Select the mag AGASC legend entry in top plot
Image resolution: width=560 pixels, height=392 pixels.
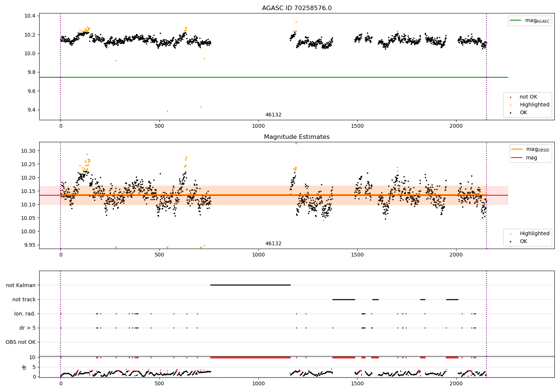[530, 21]
